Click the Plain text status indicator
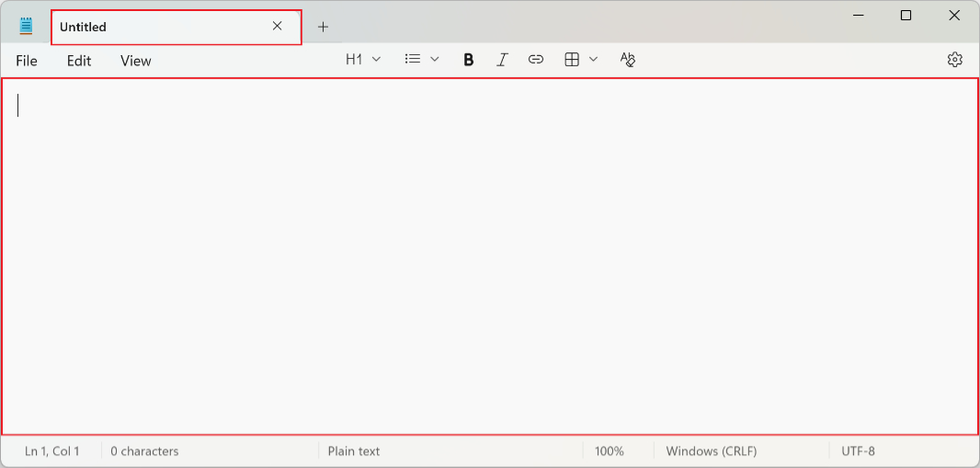 click(354, 451)
